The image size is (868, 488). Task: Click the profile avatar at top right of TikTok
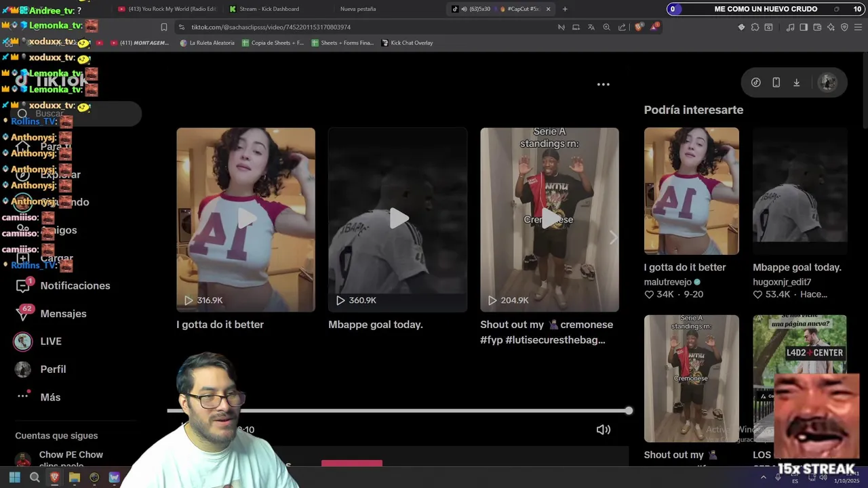point(827,83)
